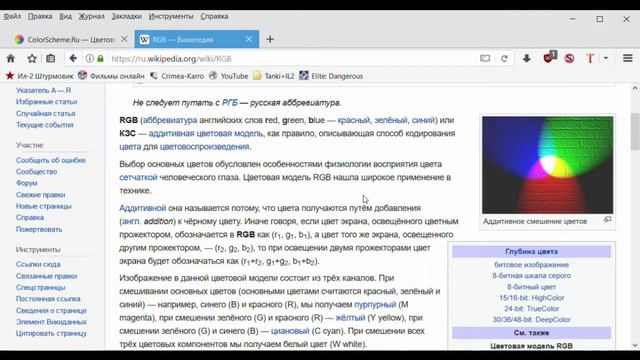Click the red T extension icon
This screenshot has height=360, width=640.
[x=590, y=58]
